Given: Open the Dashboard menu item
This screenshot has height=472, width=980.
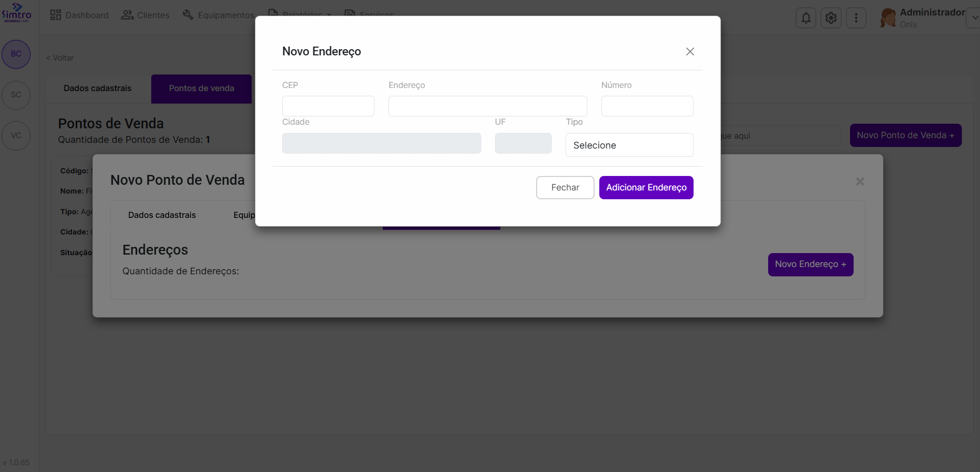Looking at the screenshot, I should tap(79, 15).
